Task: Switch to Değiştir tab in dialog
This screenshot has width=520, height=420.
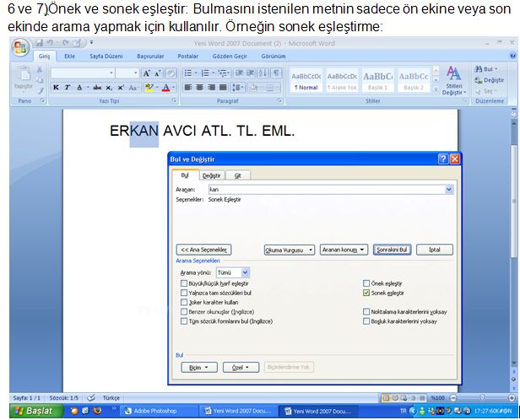Action: point(212,175)
